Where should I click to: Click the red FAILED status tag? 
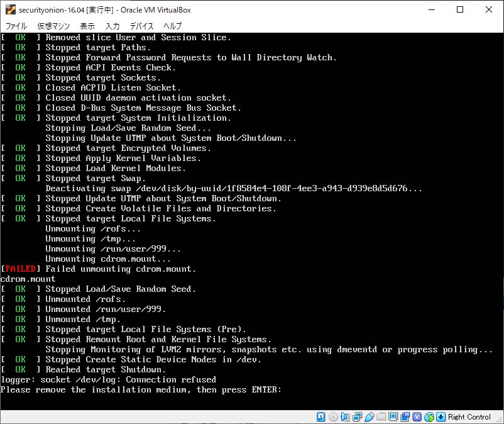[20, 269]
